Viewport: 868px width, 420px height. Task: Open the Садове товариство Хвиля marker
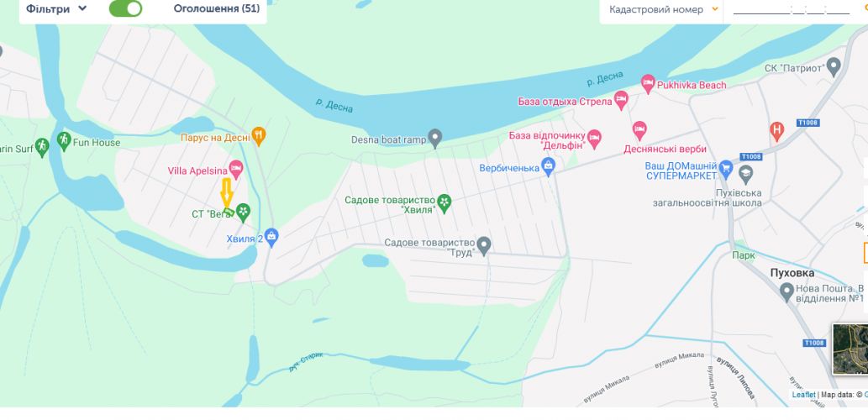tap(444, 203)
